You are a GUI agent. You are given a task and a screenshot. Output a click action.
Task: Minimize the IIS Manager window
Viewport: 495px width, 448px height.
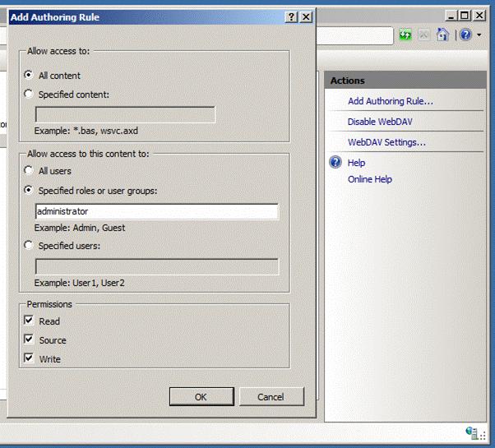tap(451, 15)
